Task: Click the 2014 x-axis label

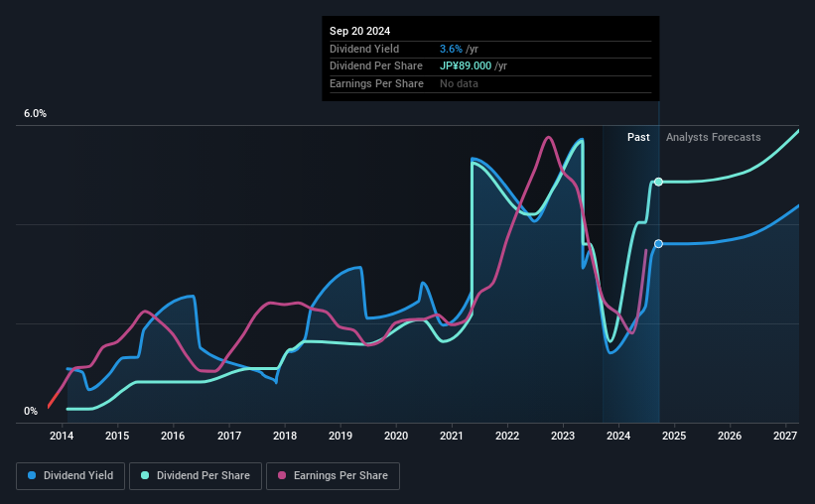Action: point(62,436)
